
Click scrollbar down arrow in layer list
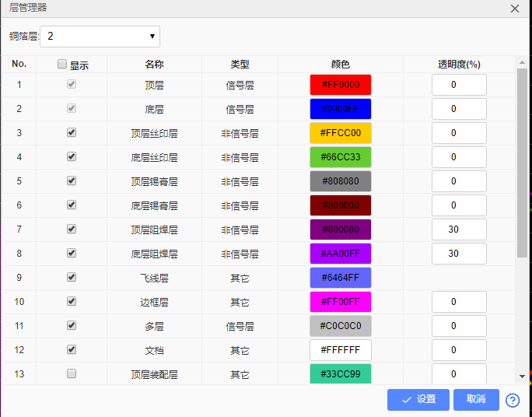point(521,376)
